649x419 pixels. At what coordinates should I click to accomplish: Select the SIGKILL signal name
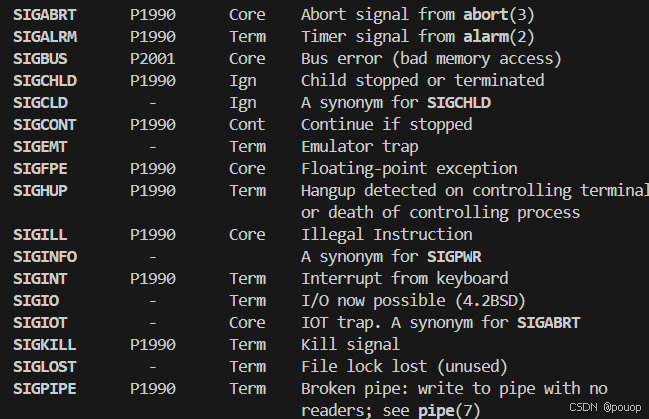coord(45,344)
